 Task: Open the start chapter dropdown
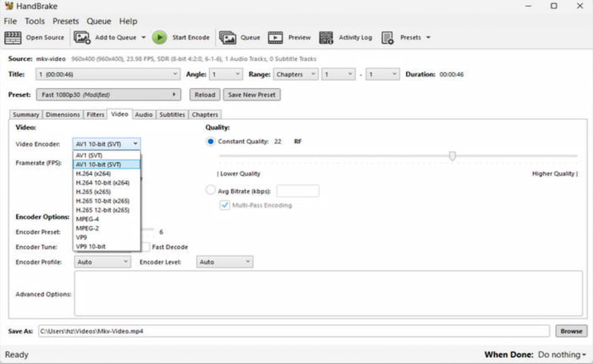[x=339, y=74]
